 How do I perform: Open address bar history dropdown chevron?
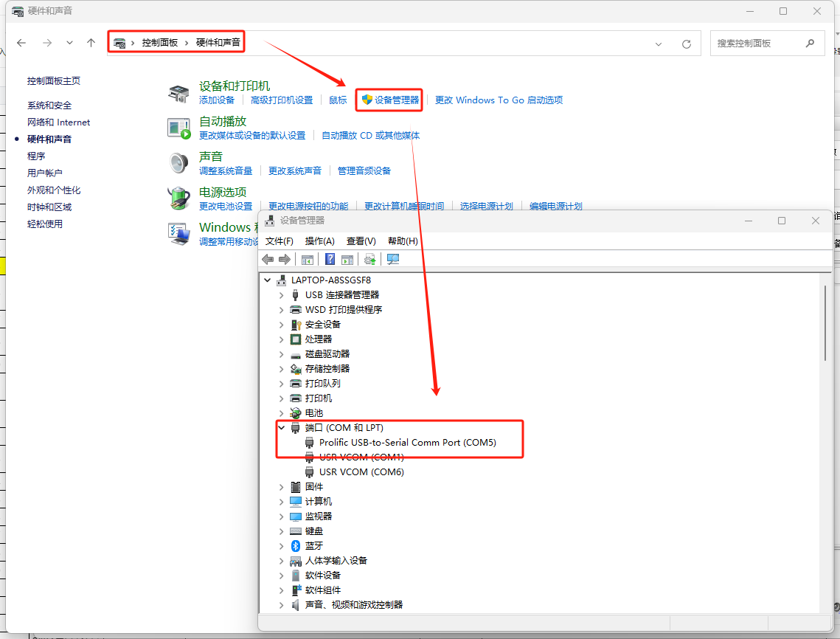point(659,44)
